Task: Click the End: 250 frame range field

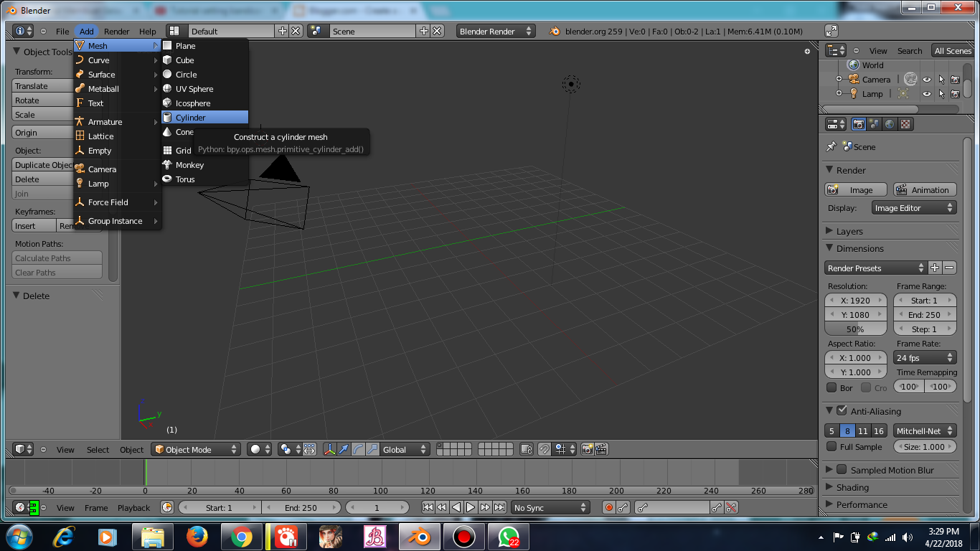Action: coord(925,315)
